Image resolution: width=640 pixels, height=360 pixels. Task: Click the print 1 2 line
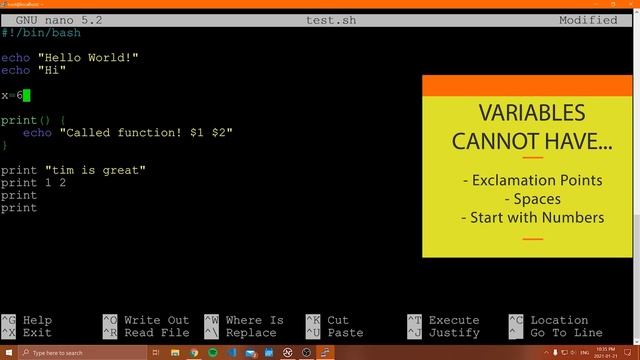coord(33,183)
